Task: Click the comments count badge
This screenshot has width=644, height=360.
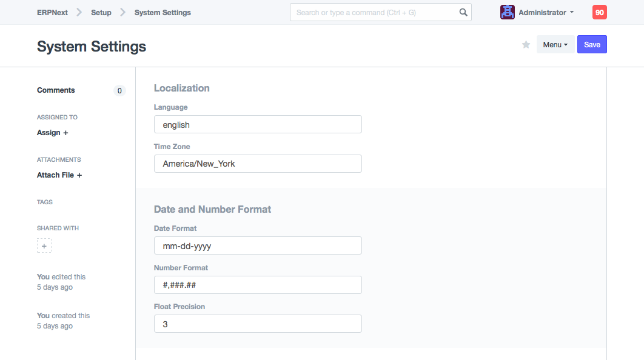Action: pyautogui.click(x=119, y=91)
